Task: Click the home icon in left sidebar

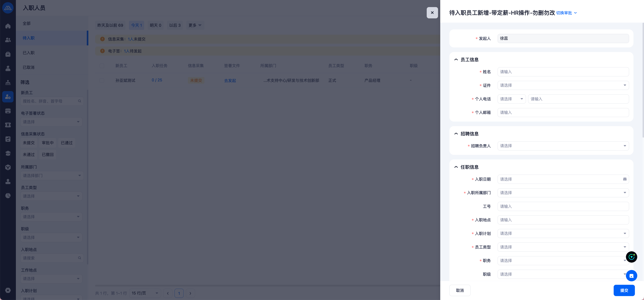Action: pos(8,26)
